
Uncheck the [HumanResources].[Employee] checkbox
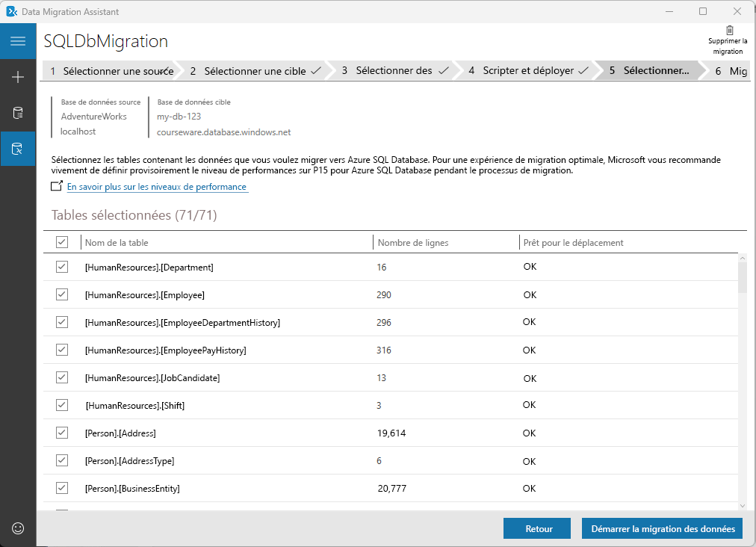[62, 294]
